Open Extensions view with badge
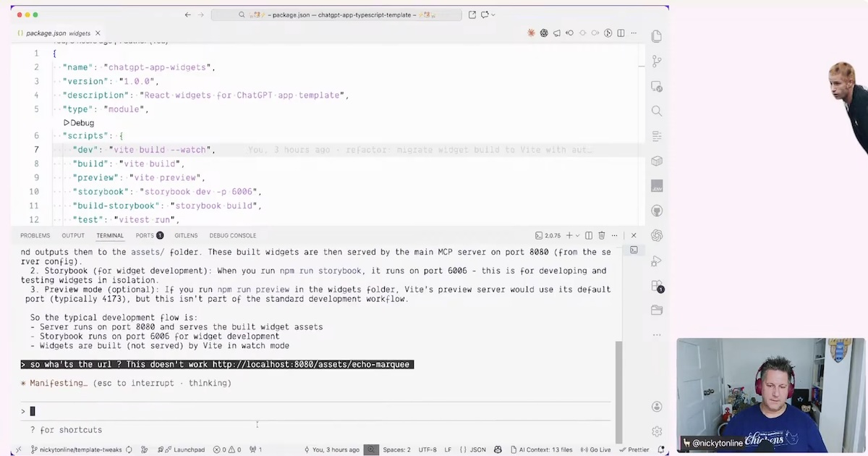 pos(657,285)
